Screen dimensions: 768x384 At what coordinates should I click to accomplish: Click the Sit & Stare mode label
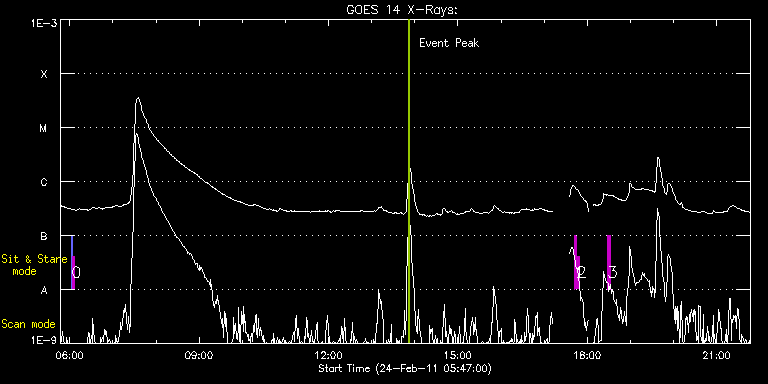(34, 264)
